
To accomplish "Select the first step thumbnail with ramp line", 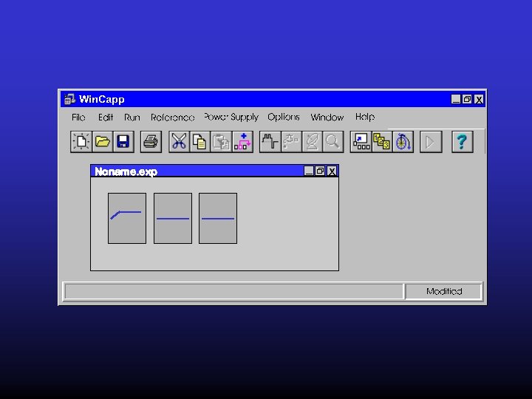I will (127, 218).
